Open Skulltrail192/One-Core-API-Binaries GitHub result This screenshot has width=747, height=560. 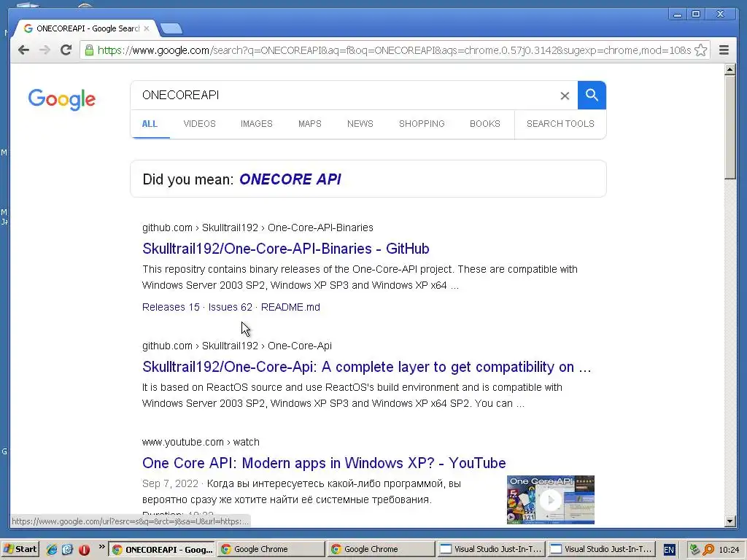point(285,249)
